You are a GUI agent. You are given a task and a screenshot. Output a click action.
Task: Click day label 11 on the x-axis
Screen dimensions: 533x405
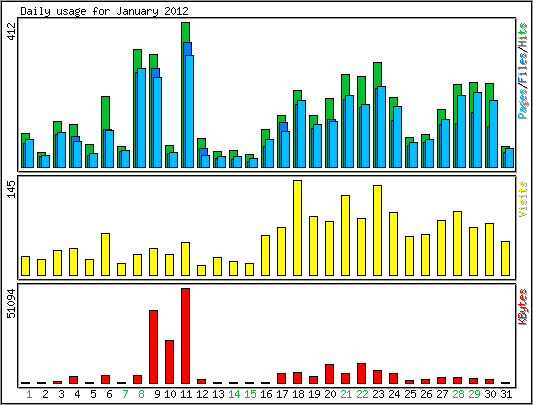click(x=186, y=394)
